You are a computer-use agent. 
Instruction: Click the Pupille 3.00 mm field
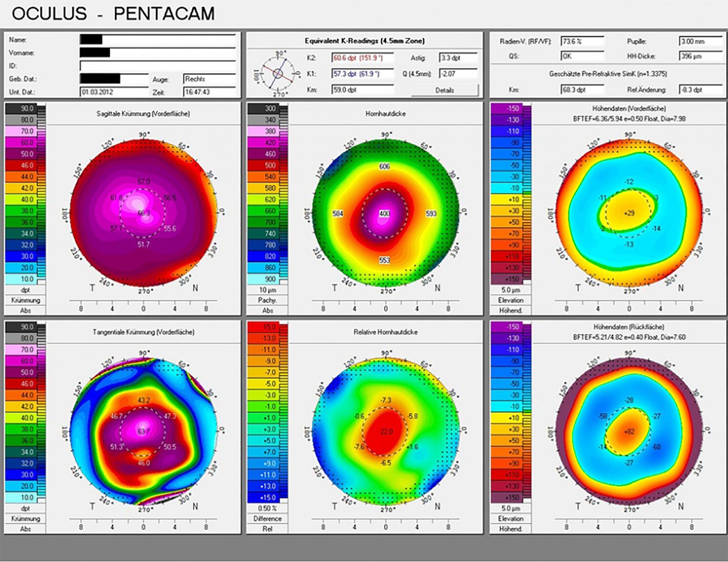tap(700, 41)
